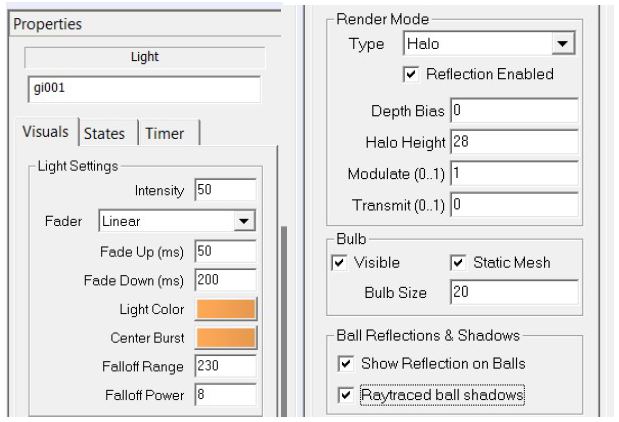The width and height of the screenshot is (619, 422).
Task: Click the Falloff Range field
Action: (x=225, y=366)
